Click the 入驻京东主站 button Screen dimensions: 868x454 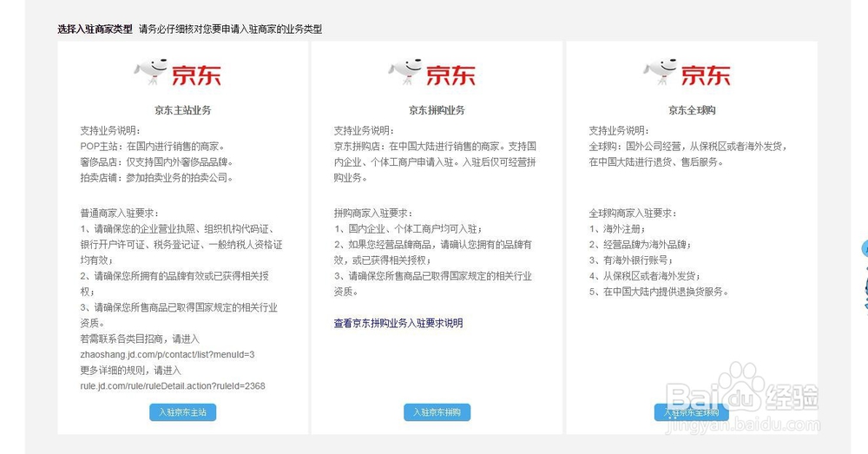click(182, 412)
